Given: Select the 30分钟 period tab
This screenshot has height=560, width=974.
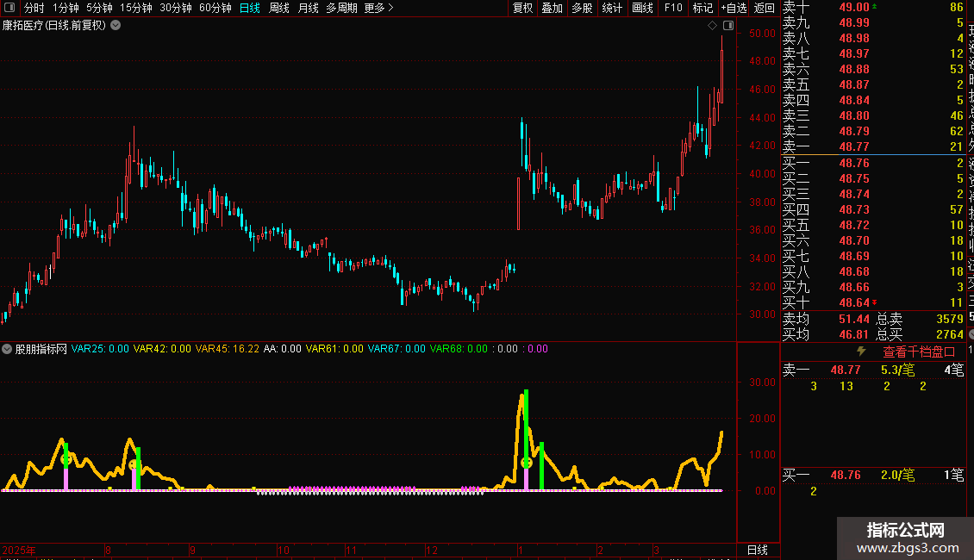Looking at the screenshot, I should pyautogui.click(x=176, y=8).
